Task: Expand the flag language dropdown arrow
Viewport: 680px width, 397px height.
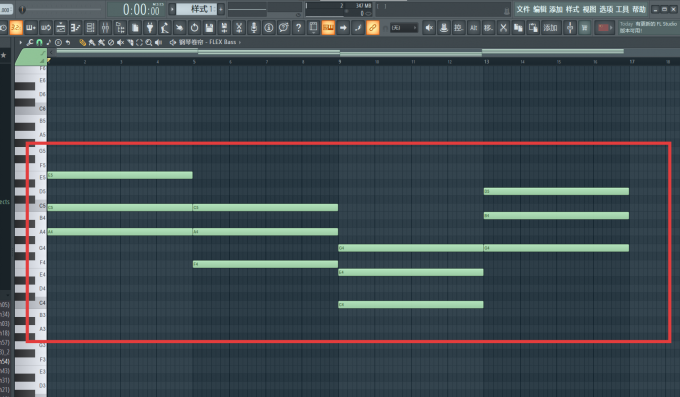Action: coord(611,28)
